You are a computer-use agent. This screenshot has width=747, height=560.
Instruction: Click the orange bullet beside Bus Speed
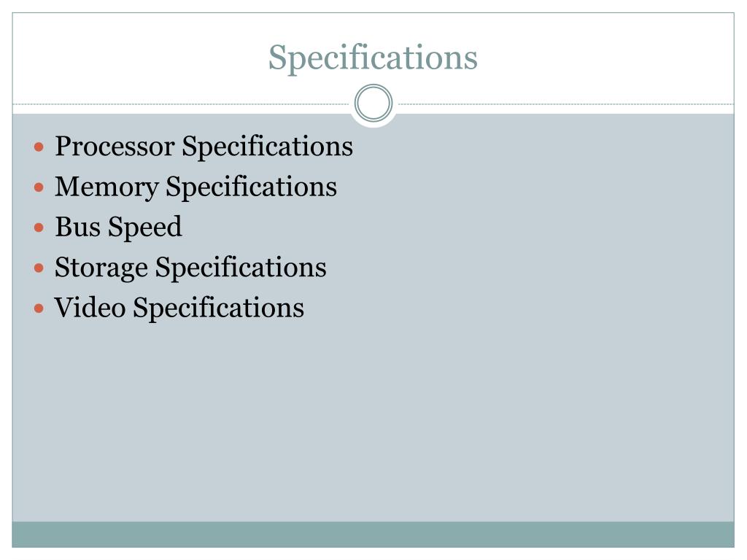click(x=39, y=227)
